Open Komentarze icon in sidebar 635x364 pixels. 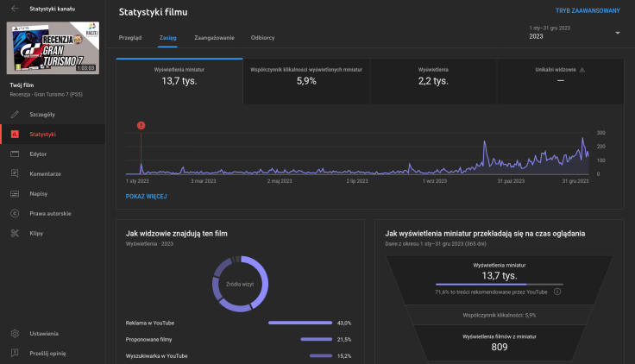tap(15, 174)
